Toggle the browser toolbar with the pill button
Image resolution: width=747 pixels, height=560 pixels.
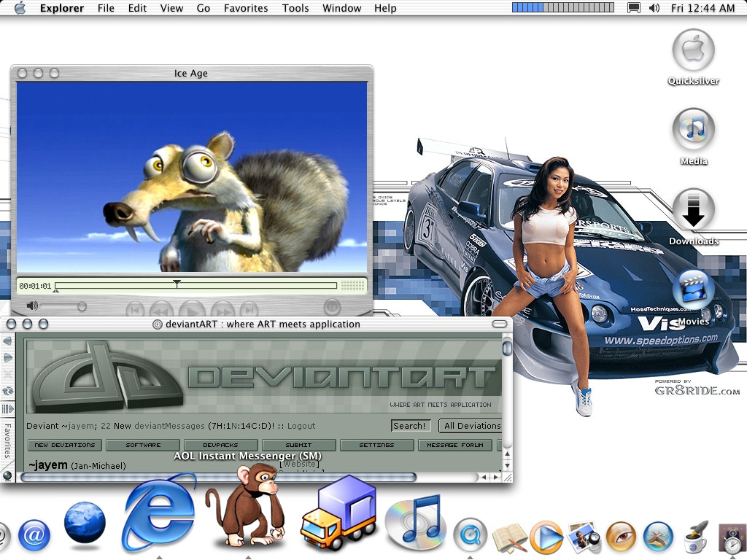[x=499, y=324]
